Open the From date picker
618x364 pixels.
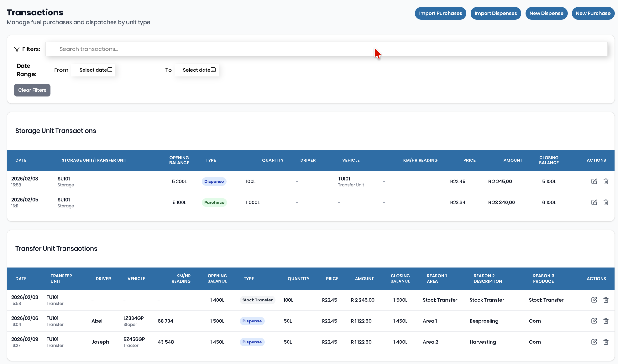coord(93,70)
